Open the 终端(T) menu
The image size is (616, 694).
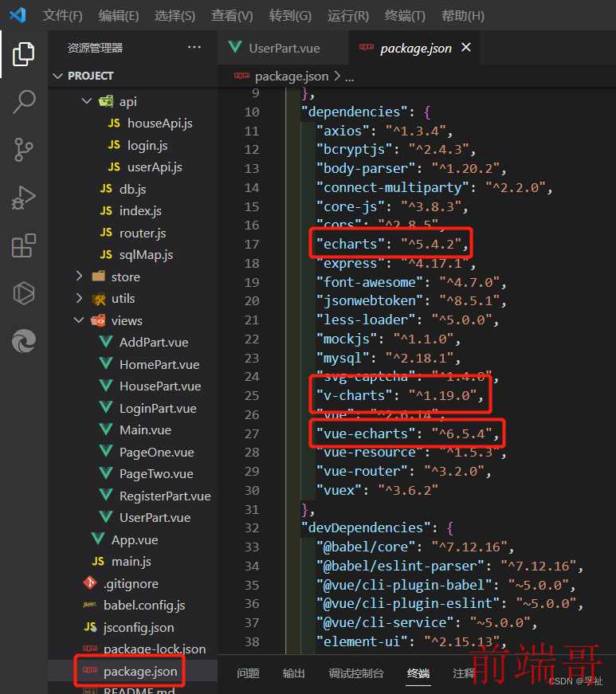pos(405,15)
